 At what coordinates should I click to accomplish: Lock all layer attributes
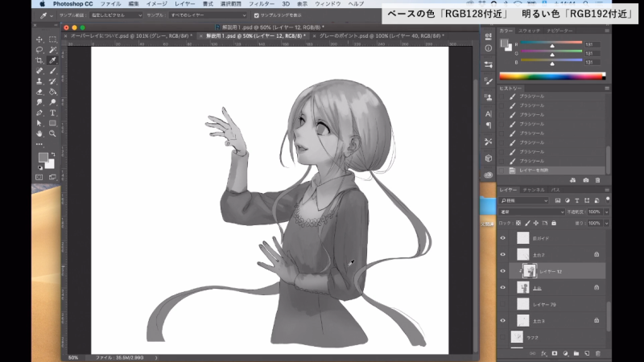tap(554, 223)
